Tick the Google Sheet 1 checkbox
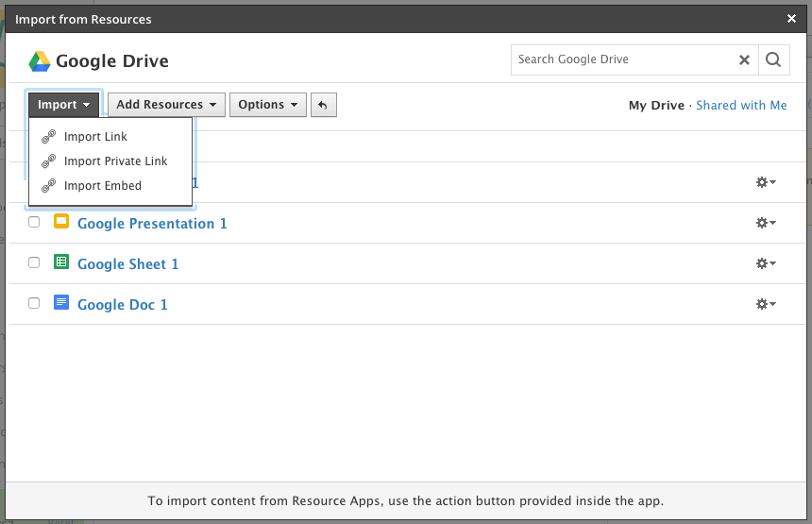Viewport: 812px width, 524px height. pos(34,262)
